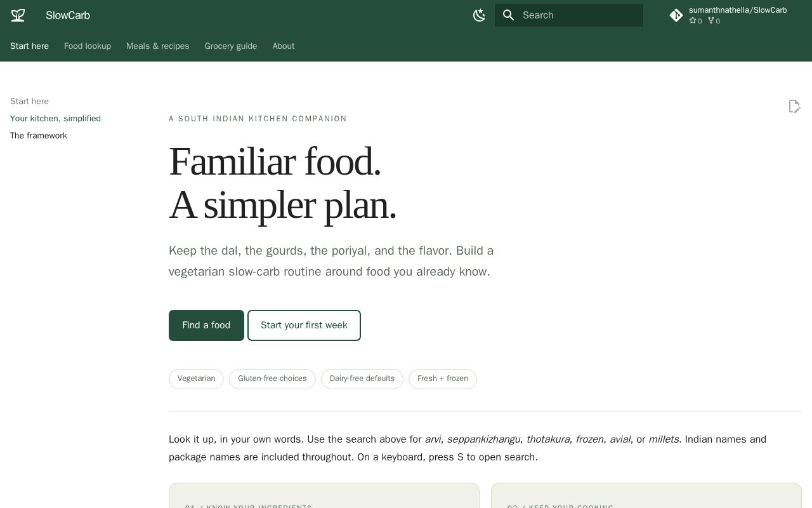Screen dimensions: 812x508
Task: Click the repository stars count
Action: click(696, 21)
